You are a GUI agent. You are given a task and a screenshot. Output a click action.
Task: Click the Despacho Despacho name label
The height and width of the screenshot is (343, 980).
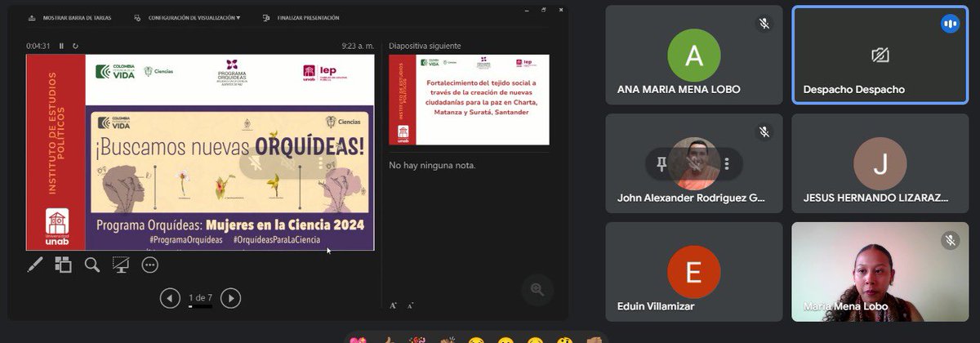[x=854, y=89]
